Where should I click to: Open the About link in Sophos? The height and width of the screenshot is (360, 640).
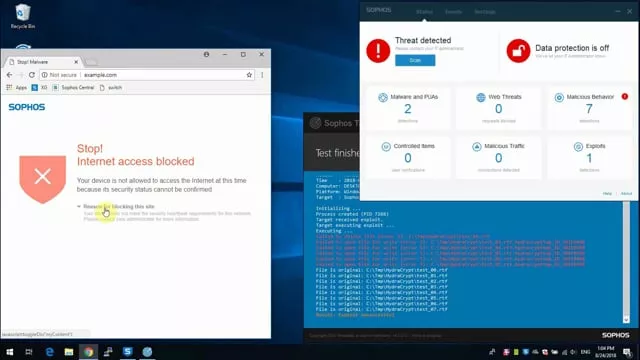(626, 193)
